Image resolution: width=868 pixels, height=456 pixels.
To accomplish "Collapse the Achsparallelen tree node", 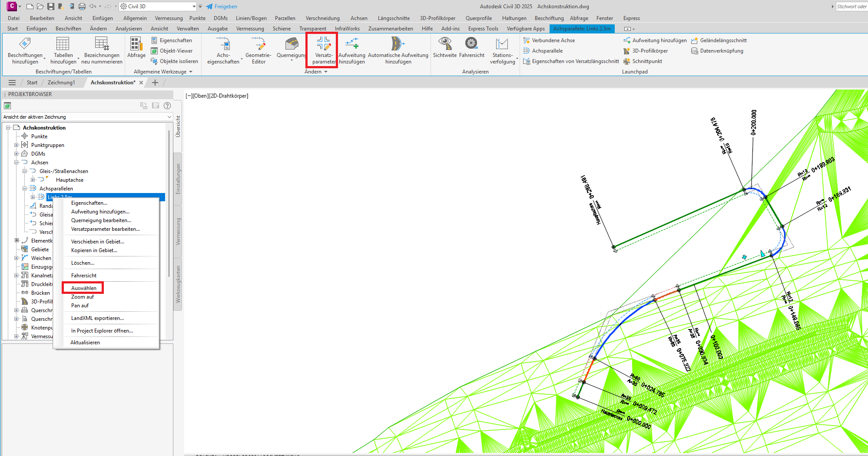I will (x=25, y=189).
